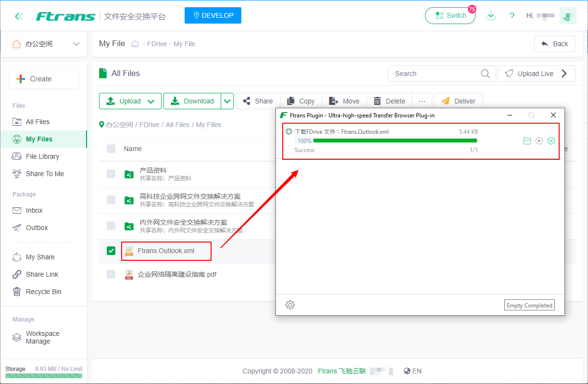Click the Name column header
The height and width of the screenshot is (384, 588).
coord(133,149)
